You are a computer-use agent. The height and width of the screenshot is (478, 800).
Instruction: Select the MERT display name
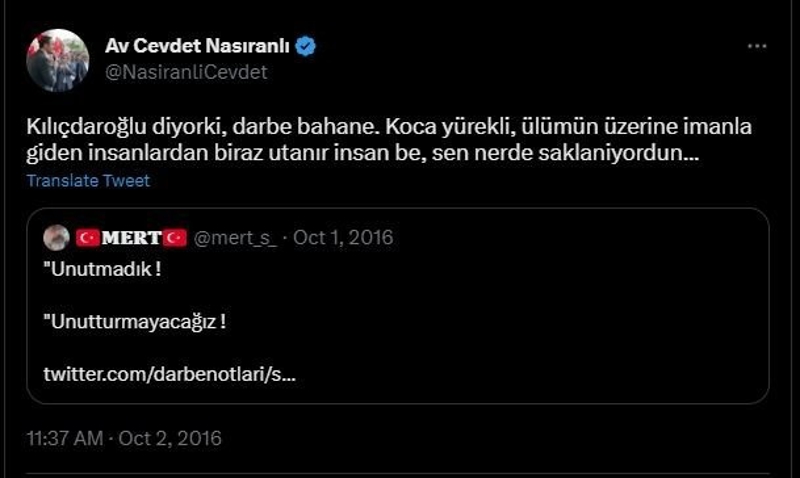point(132,237)
